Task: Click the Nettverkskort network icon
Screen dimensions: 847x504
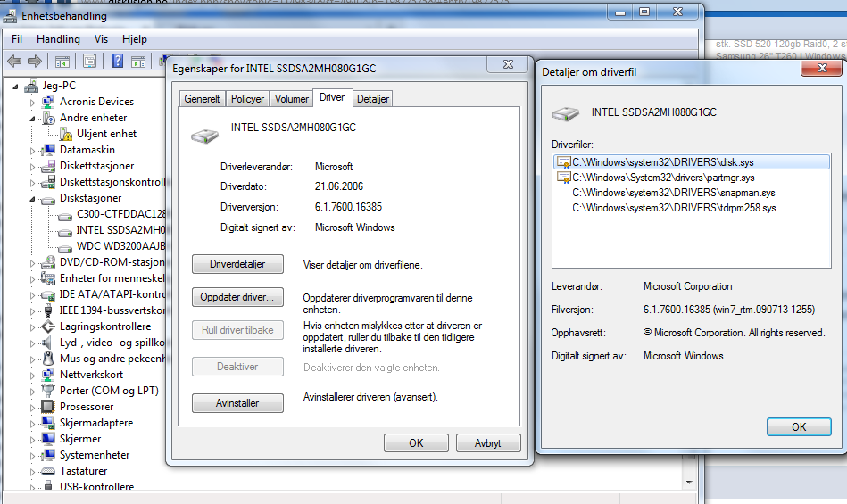Action: (x=48, y=375)
